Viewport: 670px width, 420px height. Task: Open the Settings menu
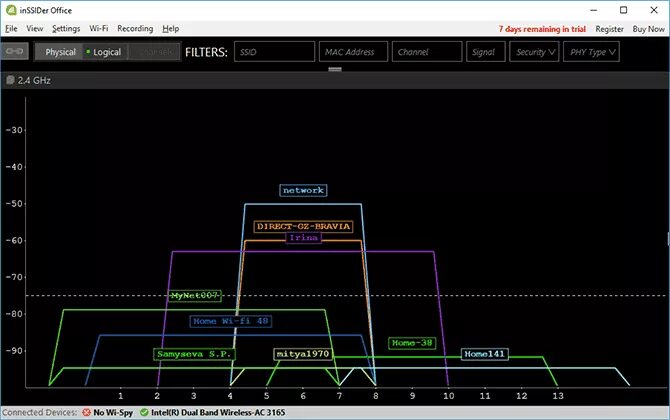[66, 29]
